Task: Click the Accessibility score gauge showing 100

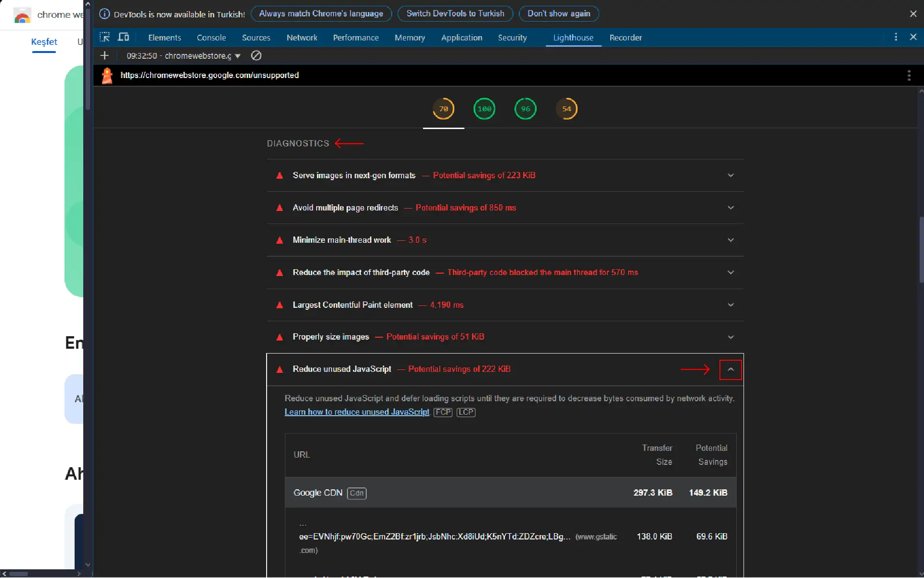Action: click(x=484, y=109)
